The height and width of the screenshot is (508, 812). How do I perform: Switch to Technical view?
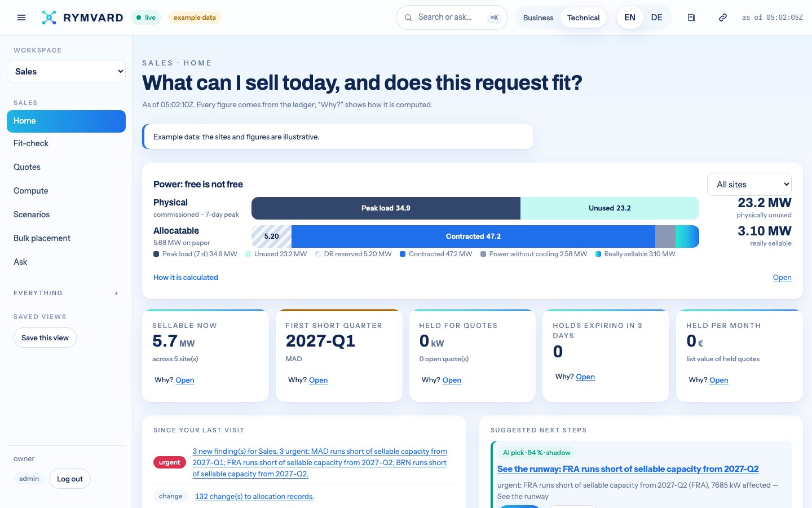583,17
